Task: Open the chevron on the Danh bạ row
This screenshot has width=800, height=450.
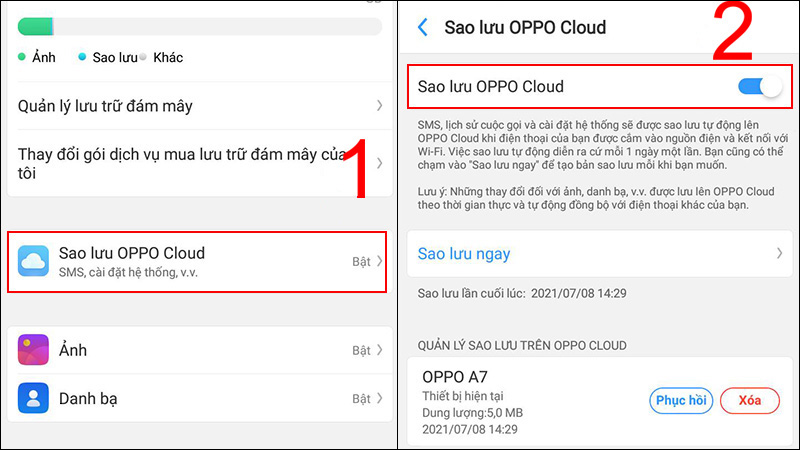Action: (379, 398)
